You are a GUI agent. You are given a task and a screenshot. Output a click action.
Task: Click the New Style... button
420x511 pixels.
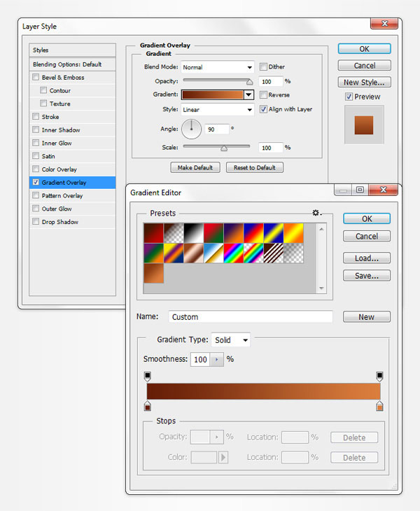[364, 82]
